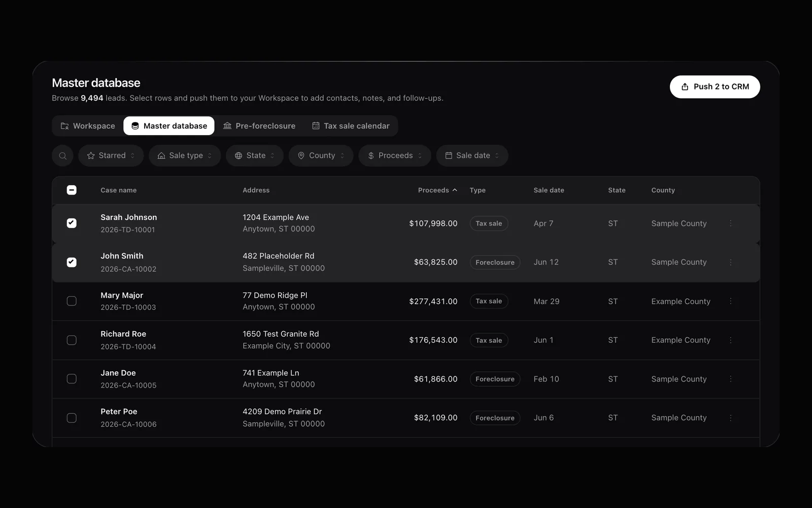The height and width of the screenshot is (508, 812).
Task: Select the Master database tab
Action: click(169, 126)
